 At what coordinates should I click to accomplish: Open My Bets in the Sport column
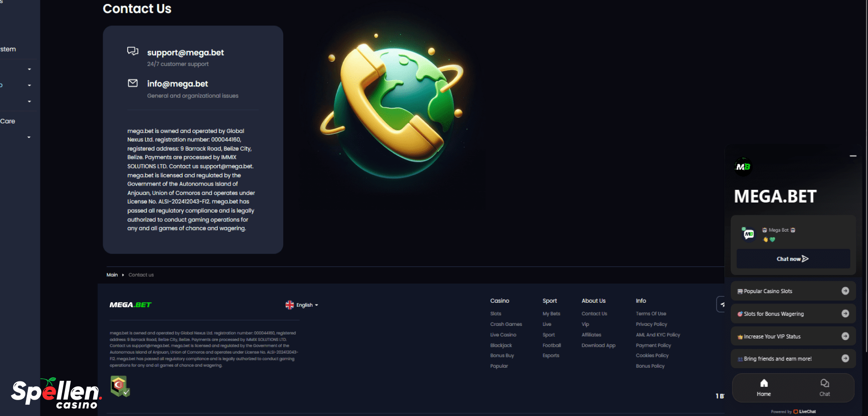click(551, 314)
